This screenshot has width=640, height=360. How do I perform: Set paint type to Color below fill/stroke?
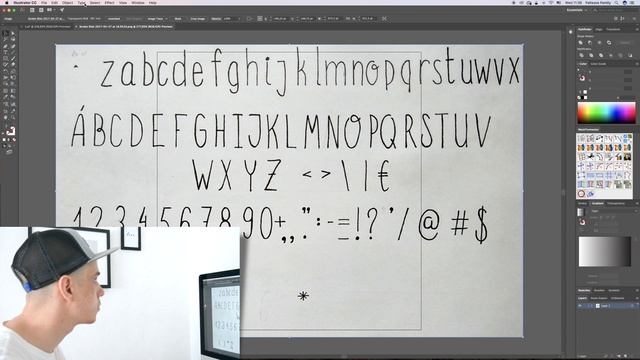(4, 140)
